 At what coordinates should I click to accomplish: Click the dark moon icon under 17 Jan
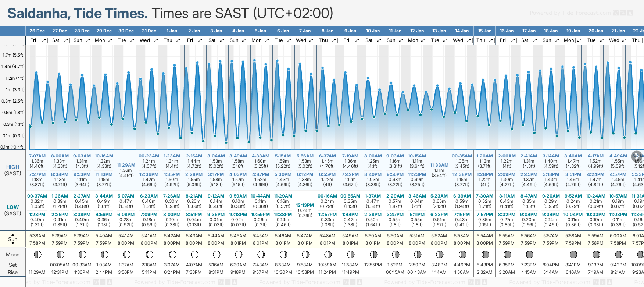pyautogui.click(x=529, y=254)
